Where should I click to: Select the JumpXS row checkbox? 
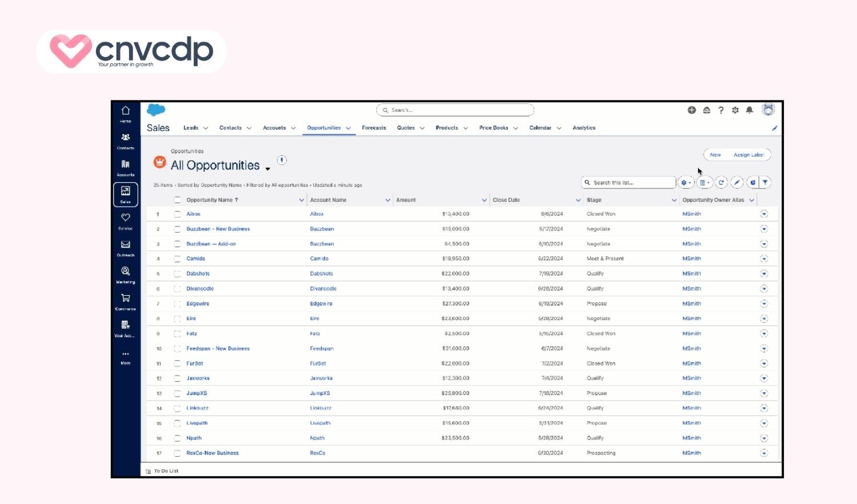tap(177, 393)
